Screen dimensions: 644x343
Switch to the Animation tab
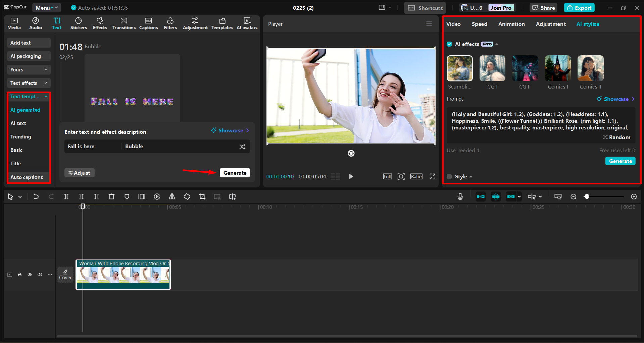511,24
